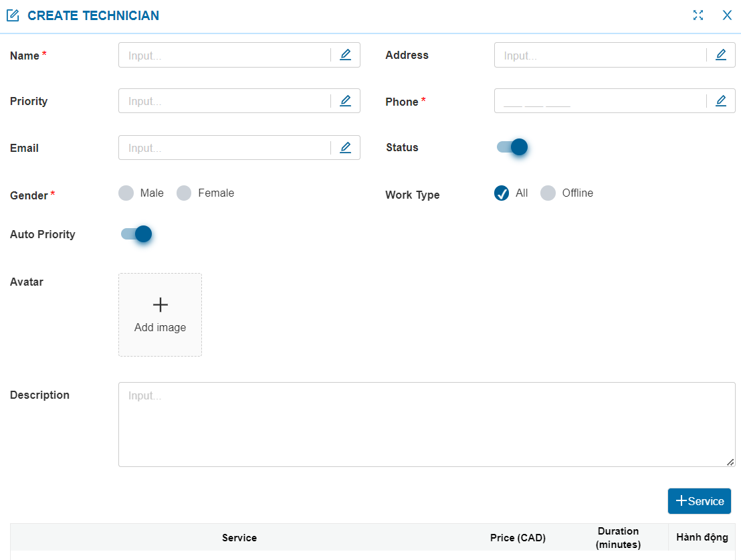Click the Duration (minutes) column header
Viewport: 741px width, 560px height.
[618, 538]
